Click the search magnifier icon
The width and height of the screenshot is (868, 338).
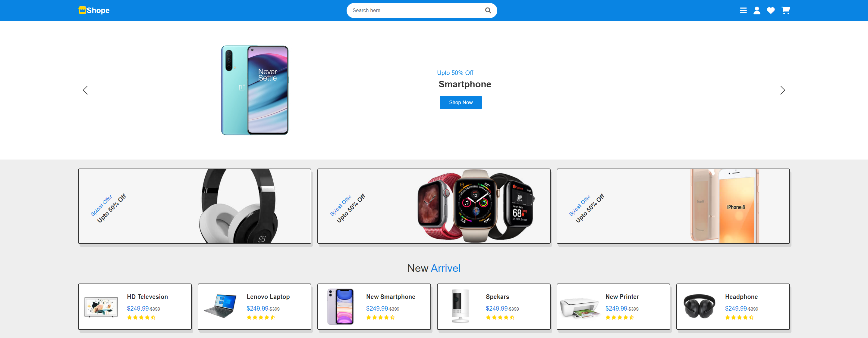[x=488, y=11]
